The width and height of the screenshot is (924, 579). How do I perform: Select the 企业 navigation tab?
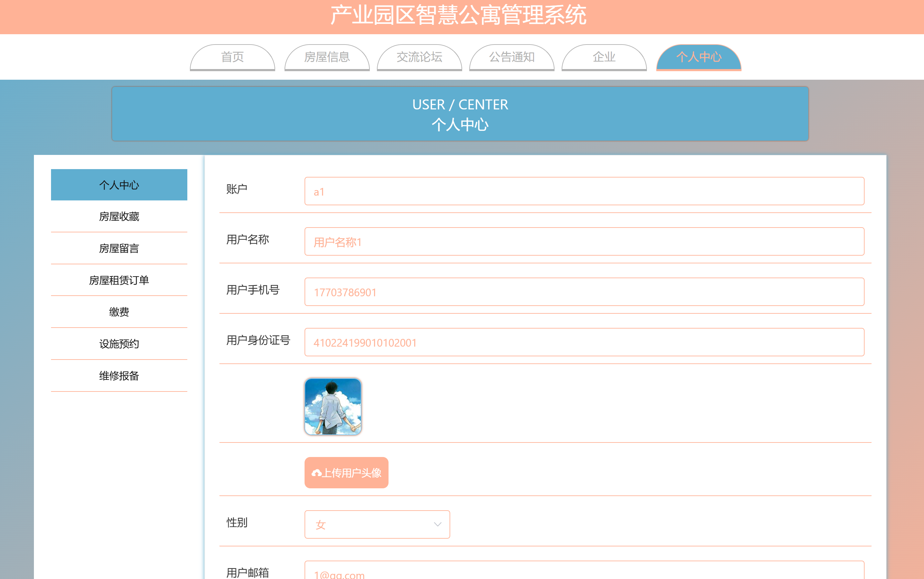pyautogui.click(x=604, y=57)
